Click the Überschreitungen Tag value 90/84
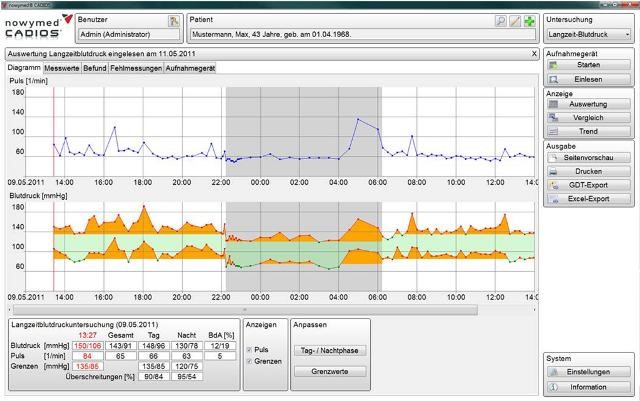 tap(153, 376)
